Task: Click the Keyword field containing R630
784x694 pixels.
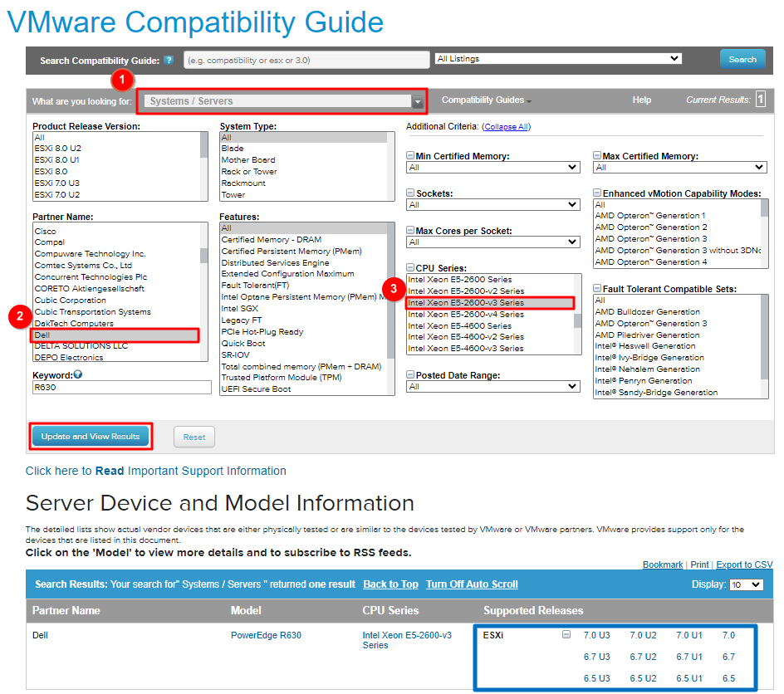Action: pyautogui.click(x=122, y=387)
